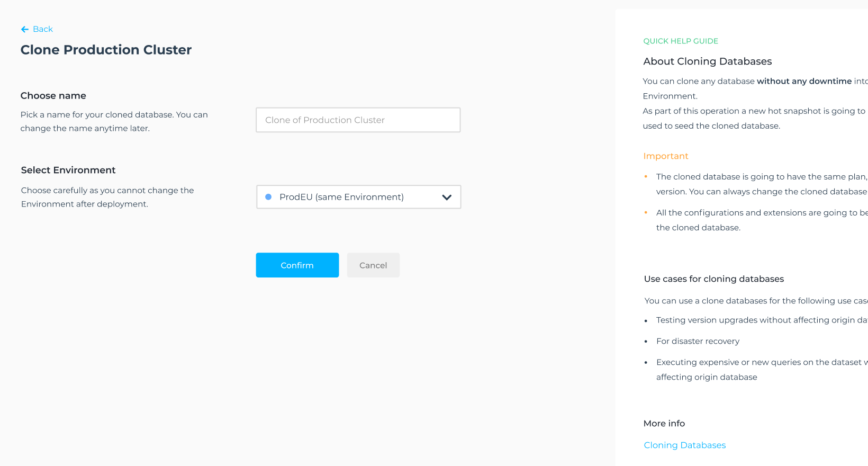Open the Cloning Databases link

point(684,445)
